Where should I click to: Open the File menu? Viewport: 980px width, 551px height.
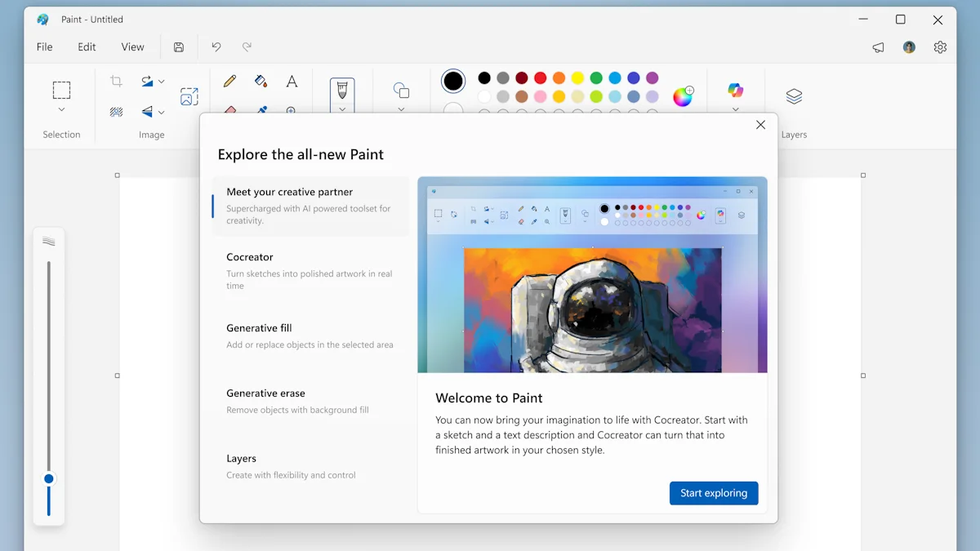[44, 47]
